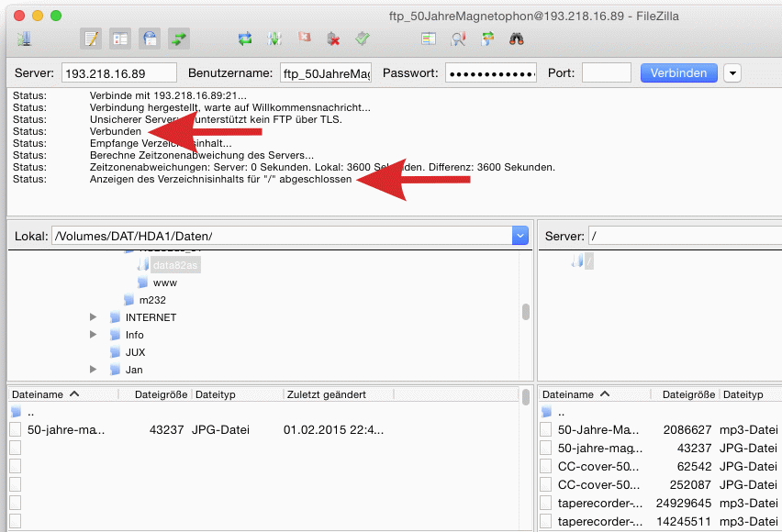Viewport: 782px width, 532px height.
Task: Open the quick-connect history dropdown arrow
Action: tap(732, 73)
